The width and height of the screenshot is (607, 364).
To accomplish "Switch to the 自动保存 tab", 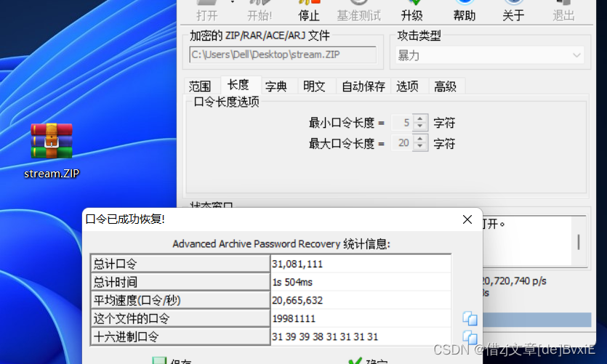I will point(363,86).
